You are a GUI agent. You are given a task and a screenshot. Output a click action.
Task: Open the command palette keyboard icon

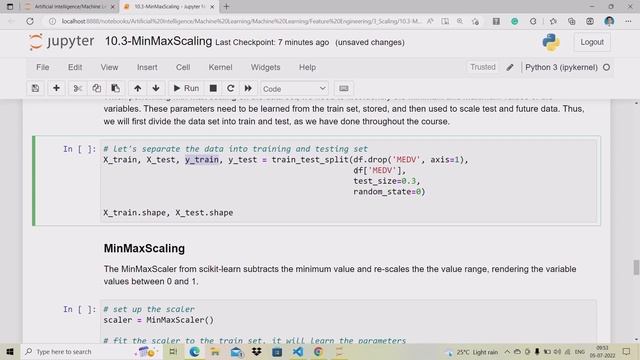[x=344, y=89]
